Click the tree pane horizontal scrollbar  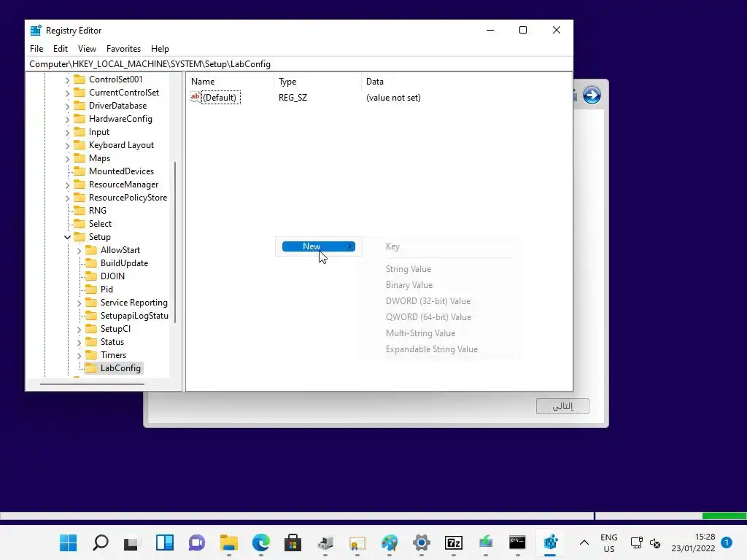point(92,384)
